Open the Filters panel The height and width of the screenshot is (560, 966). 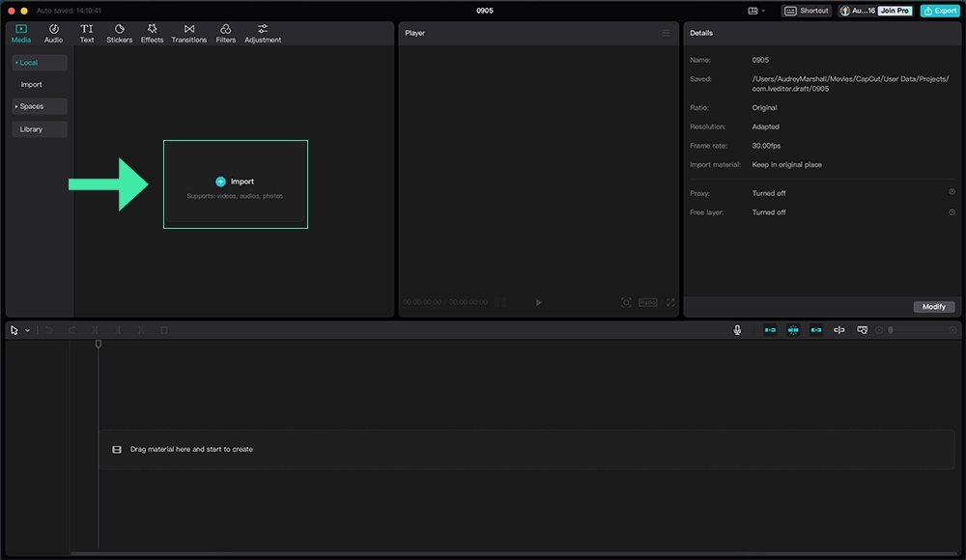coord(225,32)
